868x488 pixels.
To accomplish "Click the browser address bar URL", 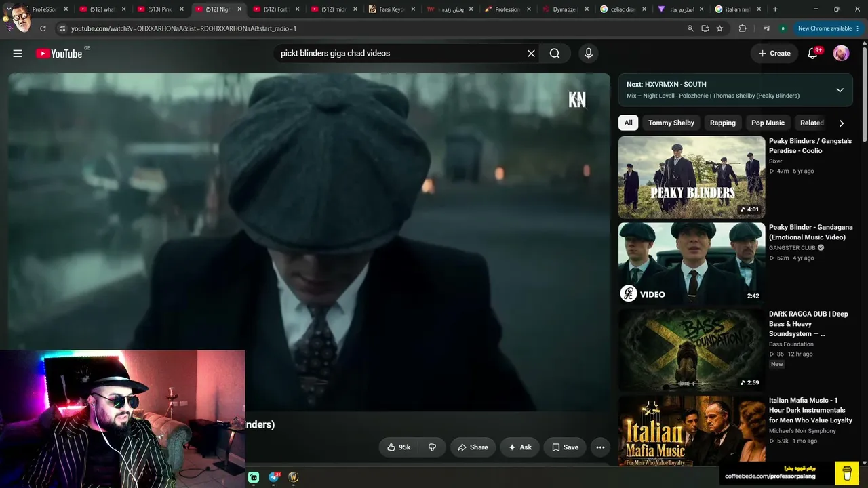I will (184, 28).
